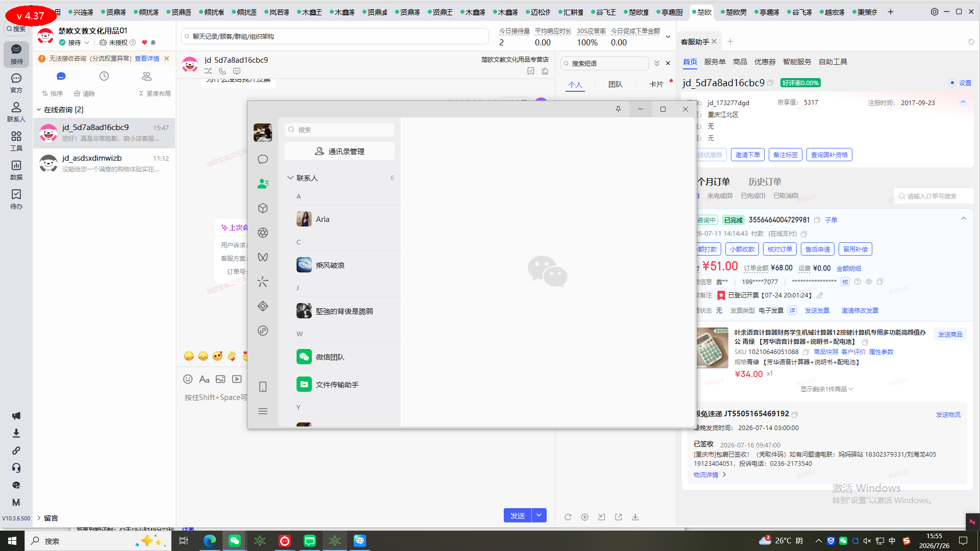Collapse the 联系人 group in WeChat
980x551 pixels.
click(290, 178)
